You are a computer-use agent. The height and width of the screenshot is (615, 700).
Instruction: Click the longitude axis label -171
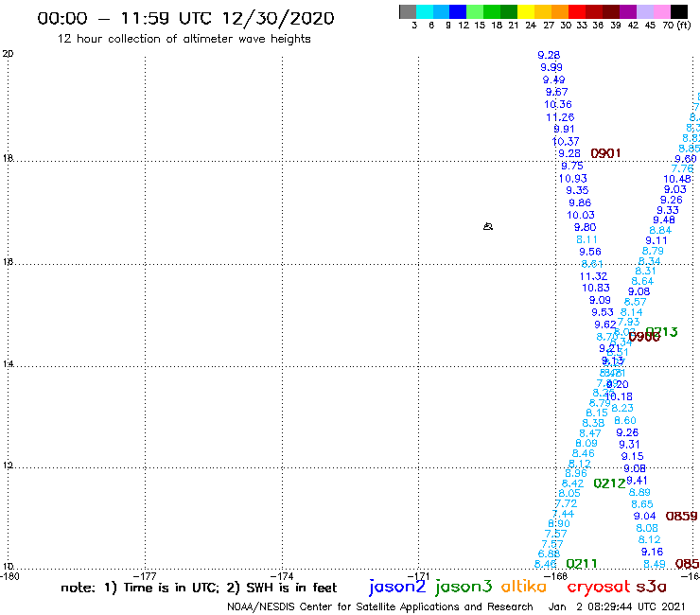tap(419, 576)
